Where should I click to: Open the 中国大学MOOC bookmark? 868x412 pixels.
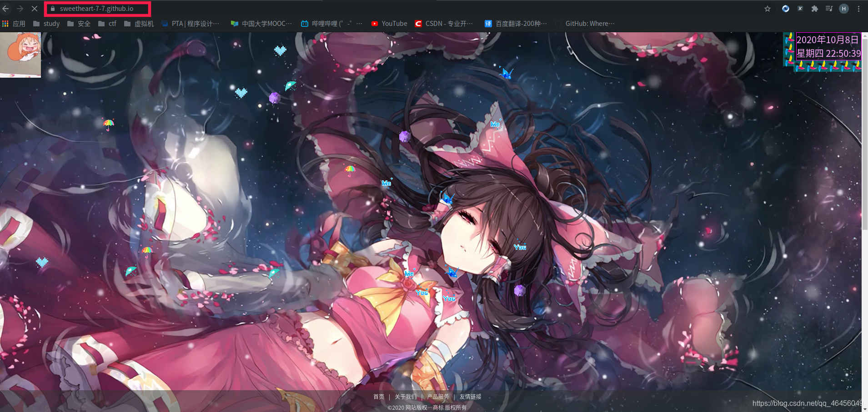[261, 24]
